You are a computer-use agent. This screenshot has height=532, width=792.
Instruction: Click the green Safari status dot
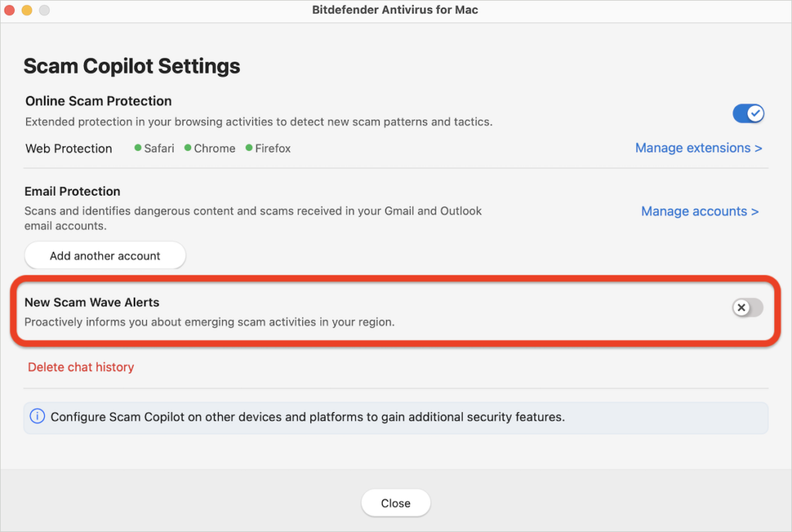click(138, 148)
